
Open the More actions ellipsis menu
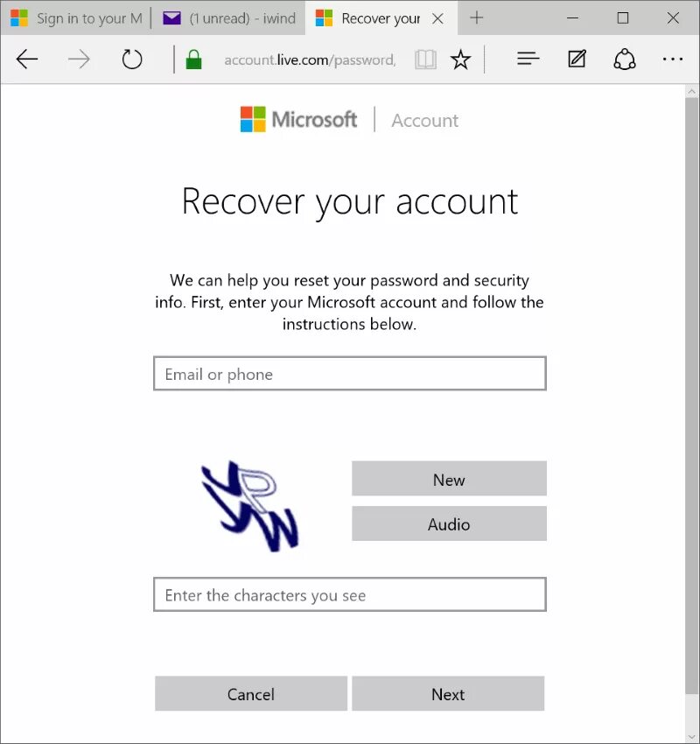pos(673,60)
